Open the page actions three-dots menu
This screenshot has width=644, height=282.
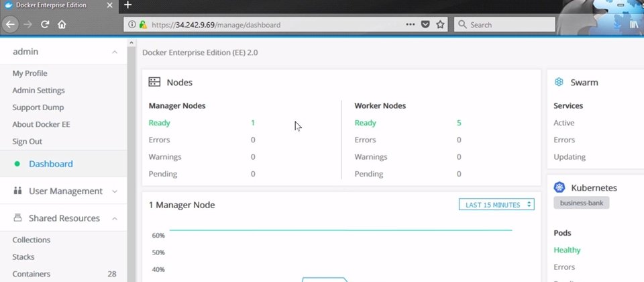[x=410, y=25]
